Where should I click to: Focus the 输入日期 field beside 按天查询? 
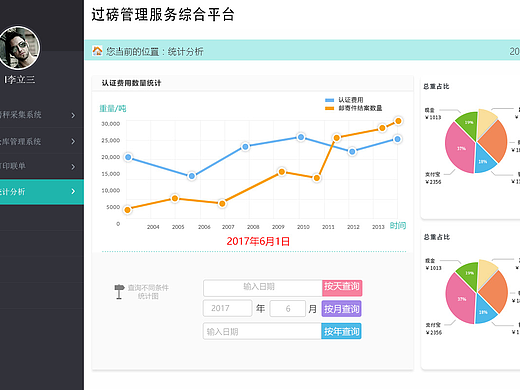coord(263,288)
